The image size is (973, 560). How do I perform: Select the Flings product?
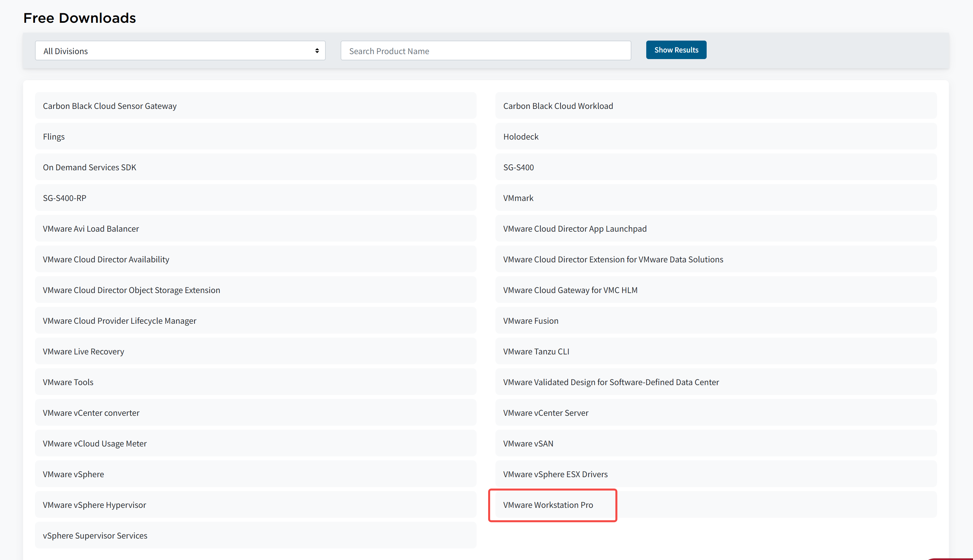(x=255, y=137)
